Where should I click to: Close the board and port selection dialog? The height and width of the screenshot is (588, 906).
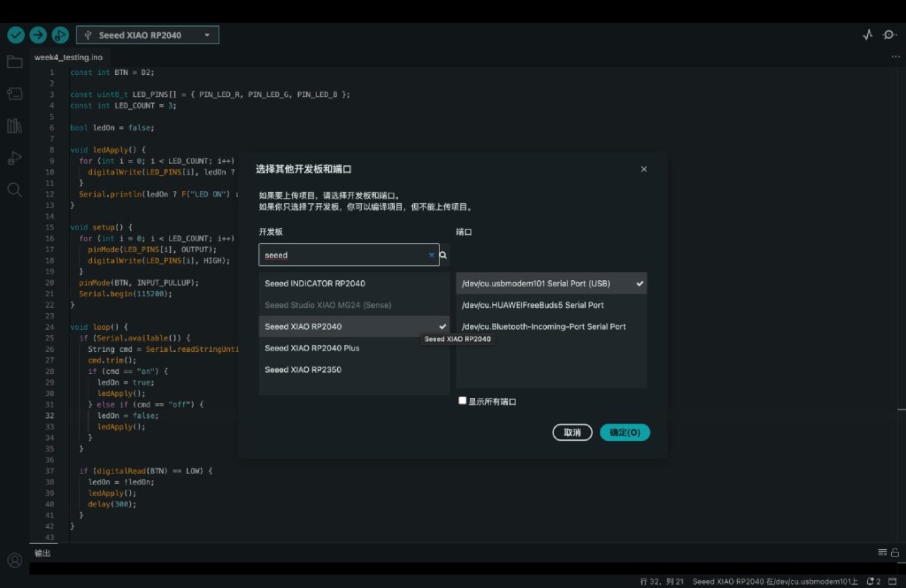[x=644, y=169]
